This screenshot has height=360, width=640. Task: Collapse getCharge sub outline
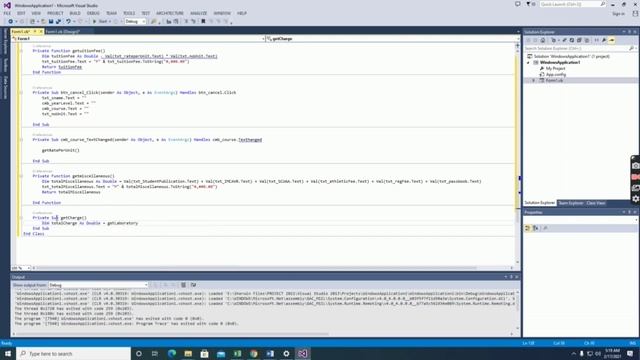pos(21,218)
